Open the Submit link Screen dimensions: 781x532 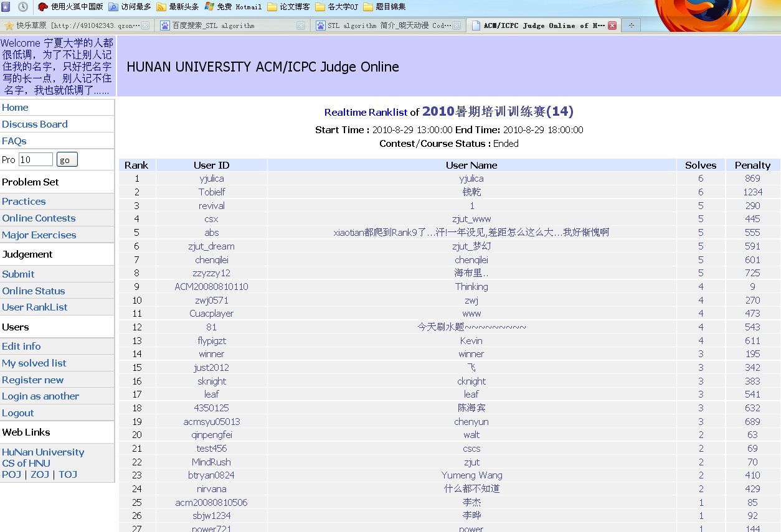18,274
